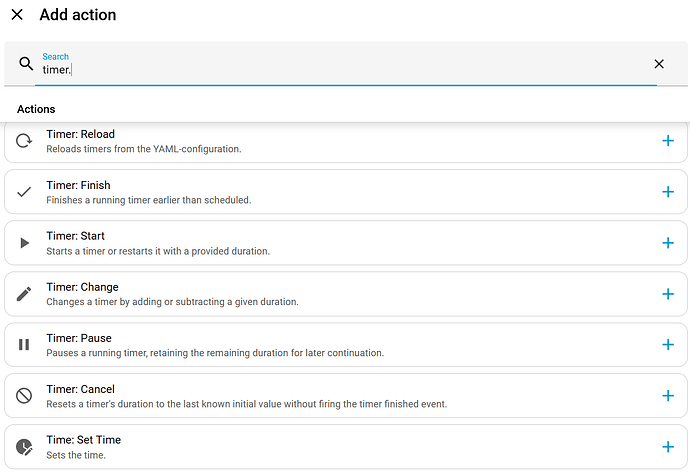This screenshot has width=690, height=474.
Task: Click the Time: Set Time clock icon
Action: 24,447
